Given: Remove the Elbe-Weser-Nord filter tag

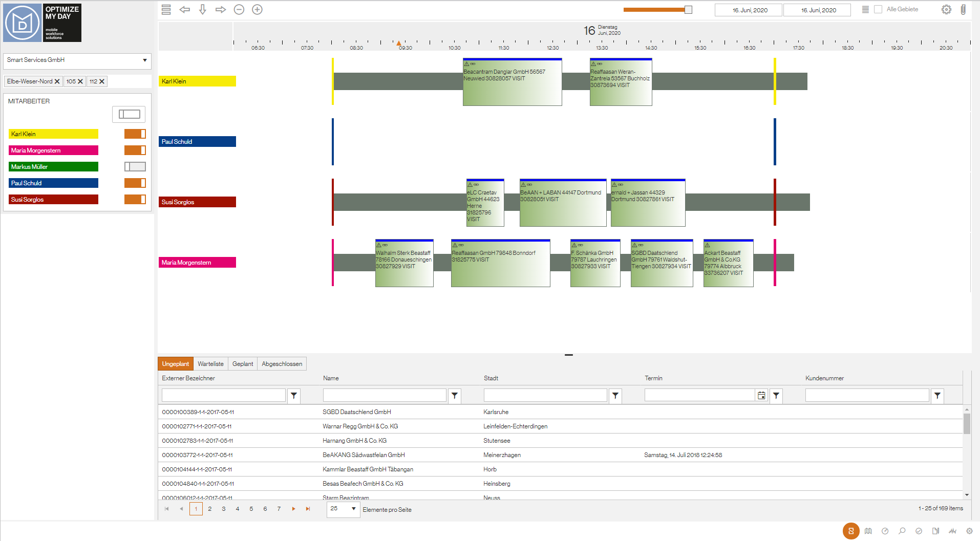Looking at the screenshot, I should [57, 81].
